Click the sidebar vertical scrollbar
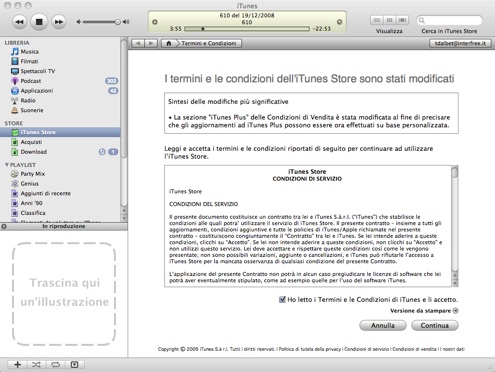The image size is (495, 372). click(x=124, y=100)
